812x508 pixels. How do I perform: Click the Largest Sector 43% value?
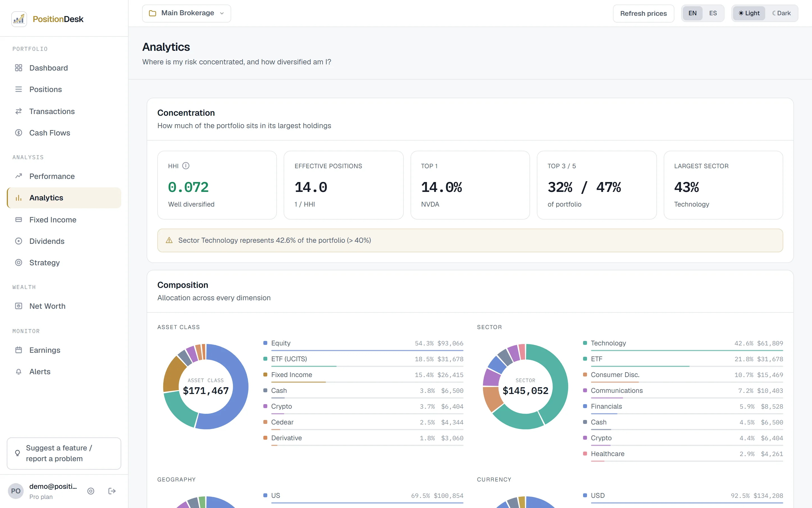(x=687, y=187)
